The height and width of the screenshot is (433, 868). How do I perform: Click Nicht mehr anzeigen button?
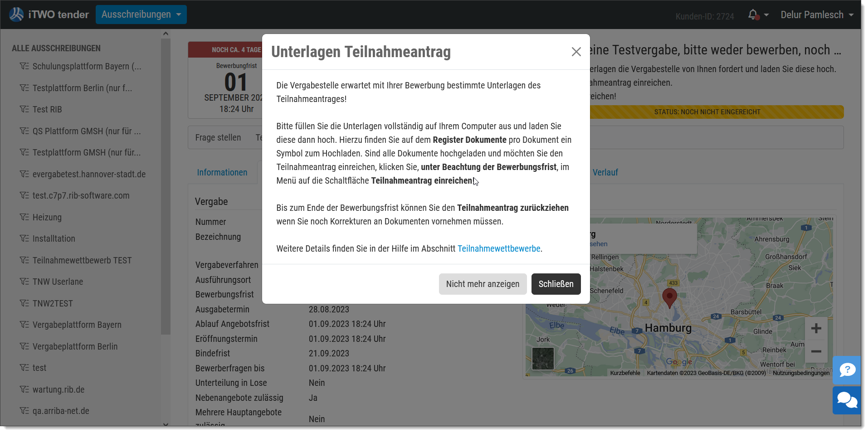483,284
